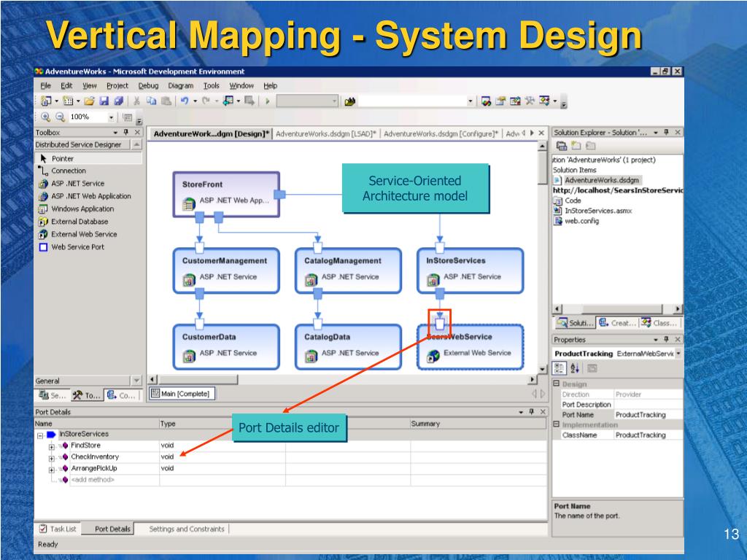This screenshot has width=747, height=560.
Task: Expand the CheckInventory method row
Action: [52, 458]
